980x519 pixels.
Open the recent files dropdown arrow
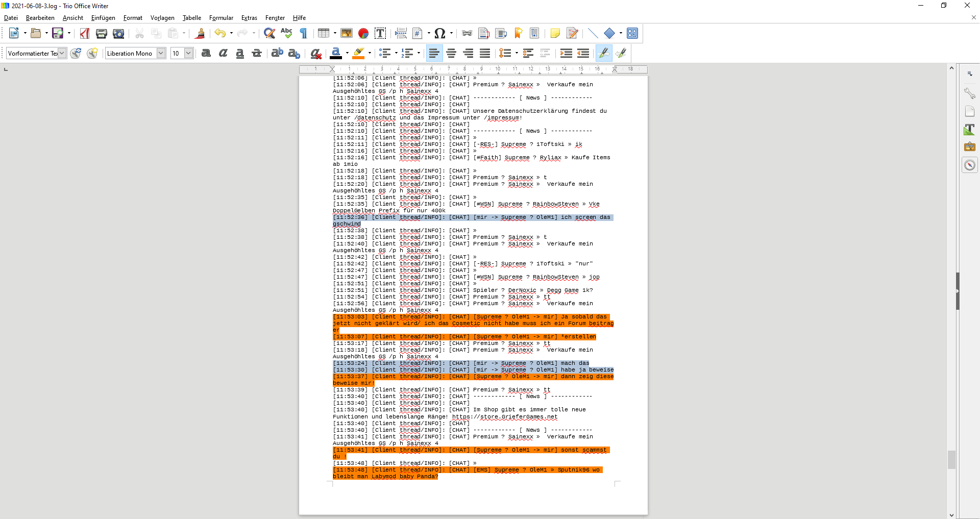[46, 33]
